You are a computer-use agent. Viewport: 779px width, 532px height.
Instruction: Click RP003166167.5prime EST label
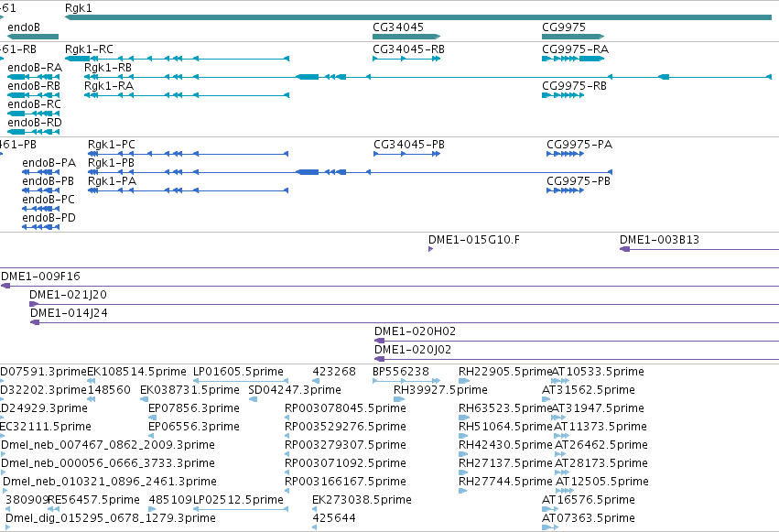click(345, 482)
